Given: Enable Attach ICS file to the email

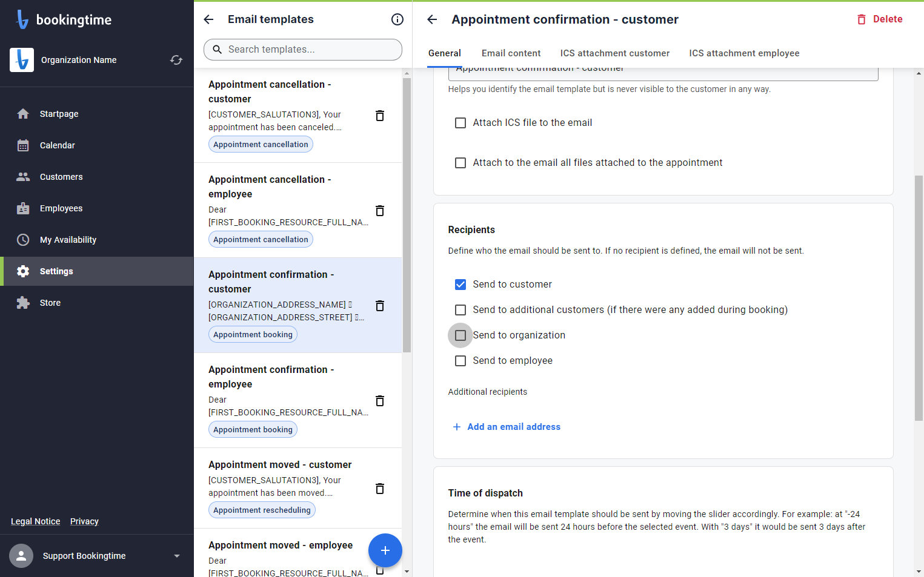Looking at the screenshot, I should 460,123.
